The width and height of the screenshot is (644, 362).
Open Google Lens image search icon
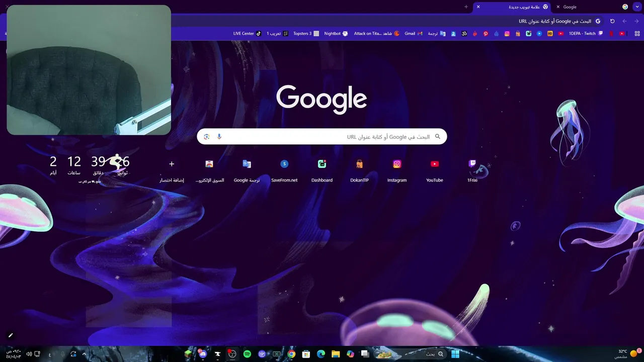point(206,137)
